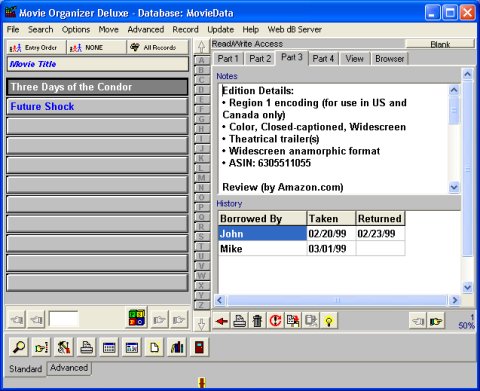The width and height of the screenshot is (480, 391).
Task: Click next record green hand icon near 50%
Action: pos(436,321)
